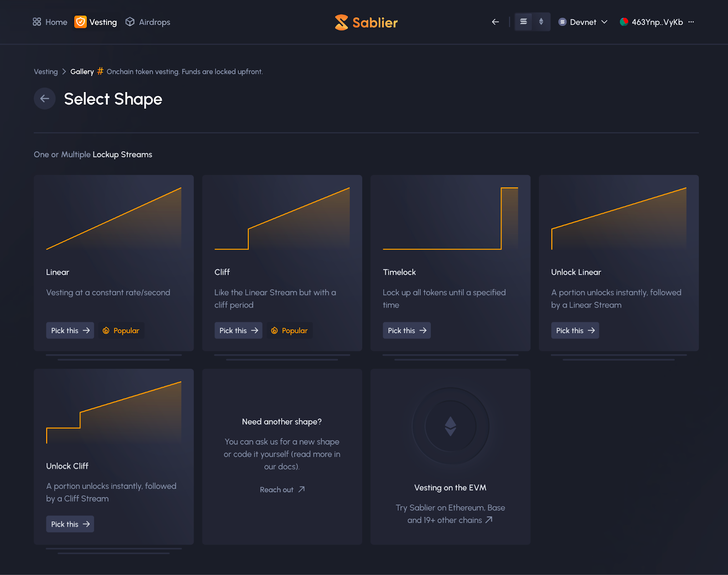This screenshot has height=575, width=728.
Task: Select the Unlock Cliff shape chart
Action: click(114, 412)
